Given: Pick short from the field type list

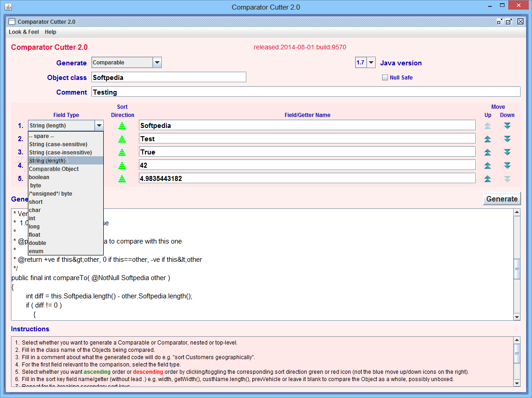Looking at the screenshot, I should (66, 202).
